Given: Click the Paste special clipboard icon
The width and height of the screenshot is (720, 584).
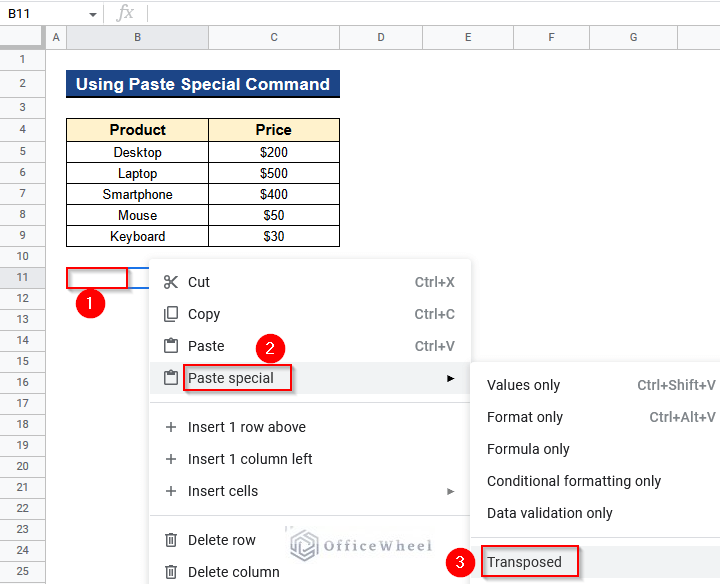Looking at the screenshot, I should click(171, 378).
